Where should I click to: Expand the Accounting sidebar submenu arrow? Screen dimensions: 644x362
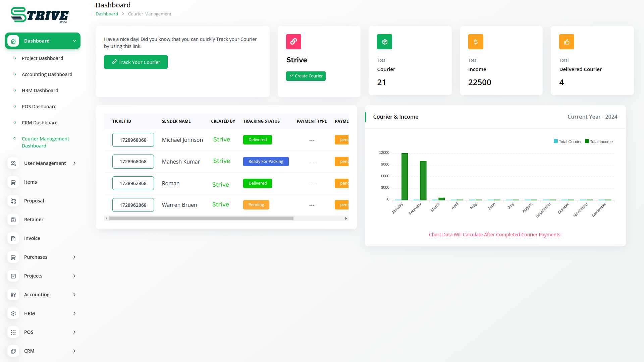74,295
